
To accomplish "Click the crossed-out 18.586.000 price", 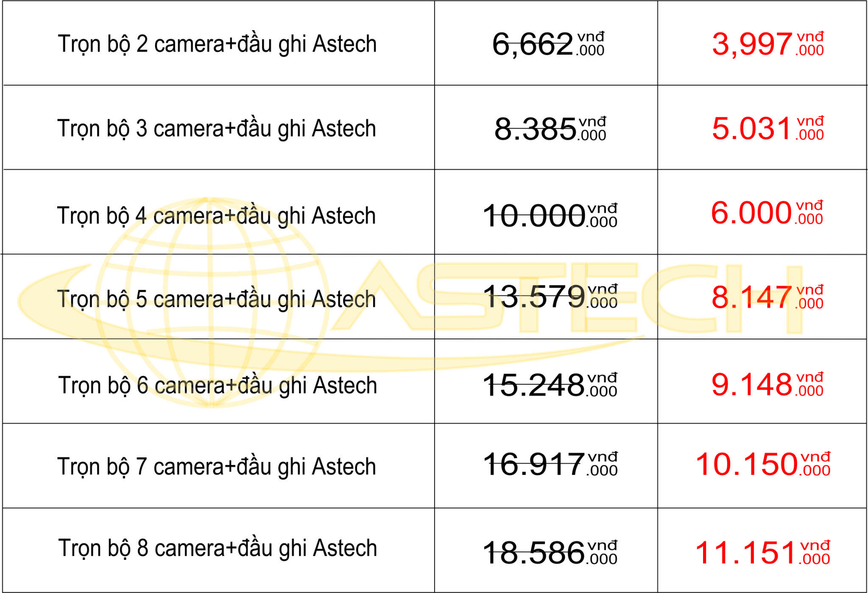I will coord(550,552).
